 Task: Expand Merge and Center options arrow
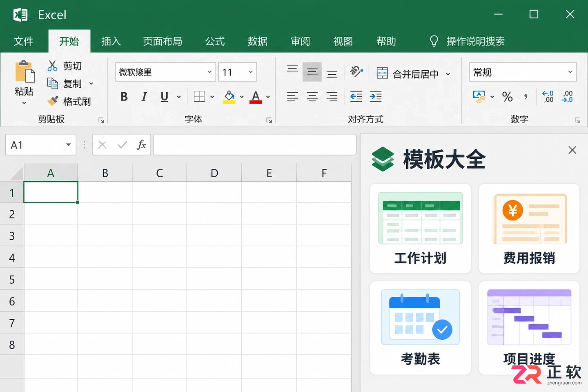(x=448, y=74)
